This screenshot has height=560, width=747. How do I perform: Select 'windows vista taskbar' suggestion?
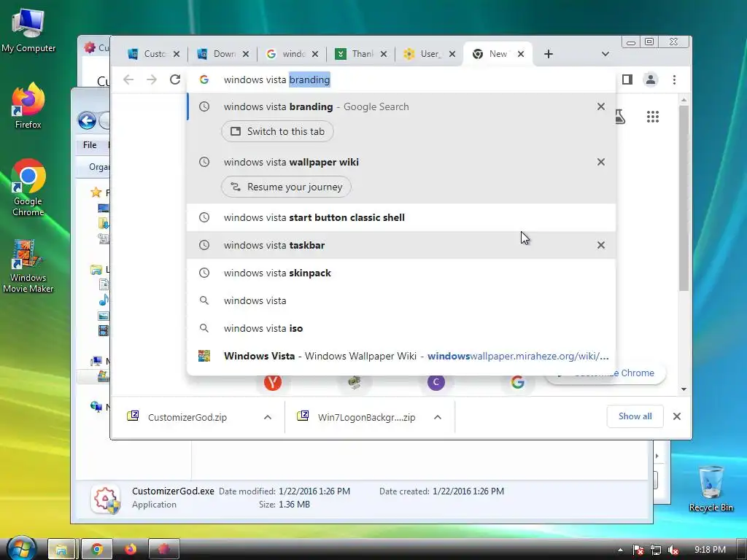click(x=401, y=245)
